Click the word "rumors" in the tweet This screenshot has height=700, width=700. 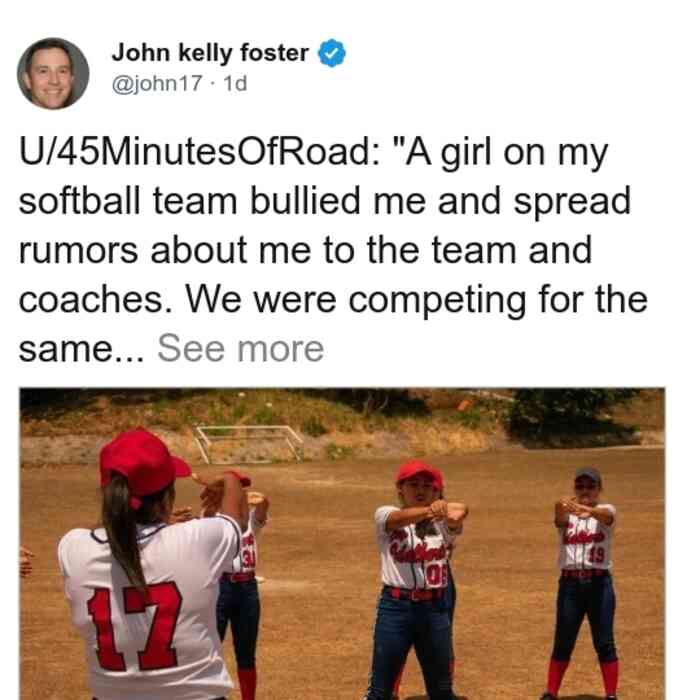pos(78,250)
